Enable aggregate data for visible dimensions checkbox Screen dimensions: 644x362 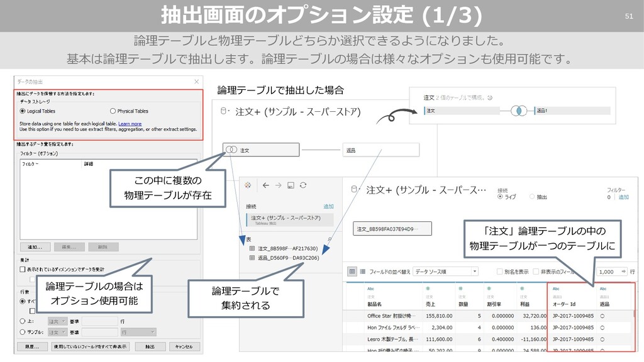[x=23, y=269]
